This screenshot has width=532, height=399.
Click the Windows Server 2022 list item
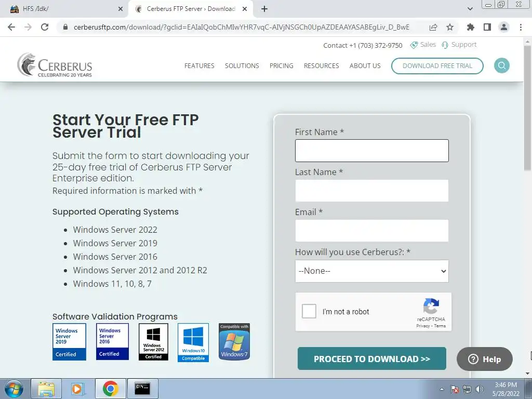point(115,230)
